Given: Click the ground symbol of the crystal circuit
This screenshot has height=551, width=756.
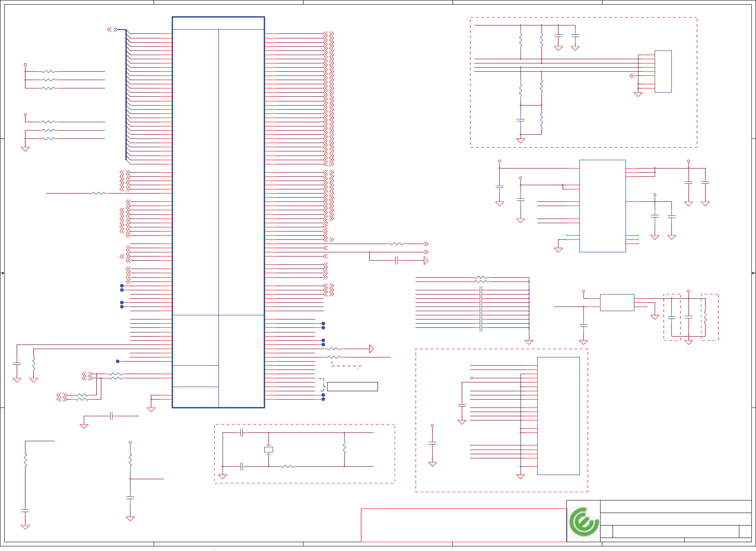Looking at the screenshot, I should pos(223,476).
